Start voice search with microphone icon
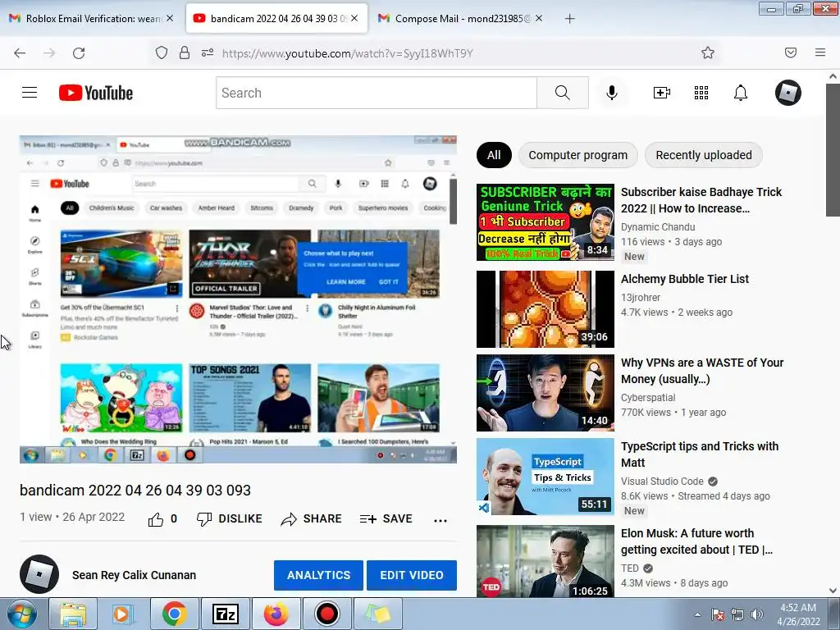The width and height of the screenshot is (840, 630). tap(612, 93)
